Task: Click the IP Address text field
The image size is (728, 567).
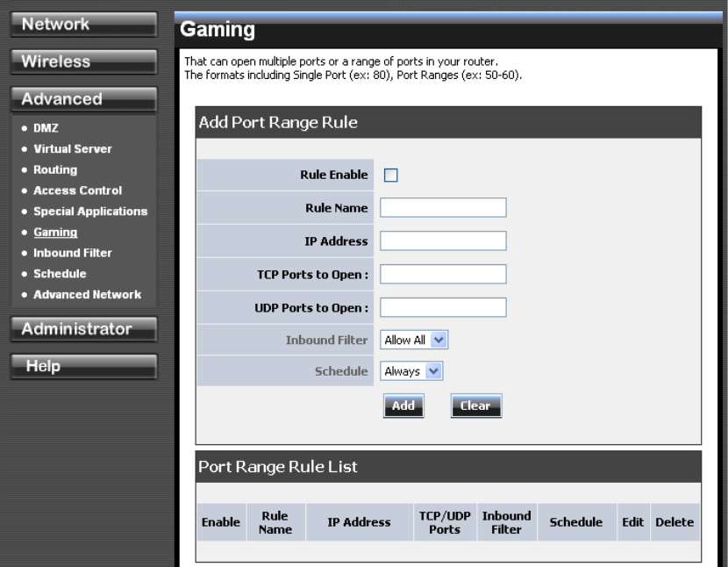Action: click(x=443, y=240)
